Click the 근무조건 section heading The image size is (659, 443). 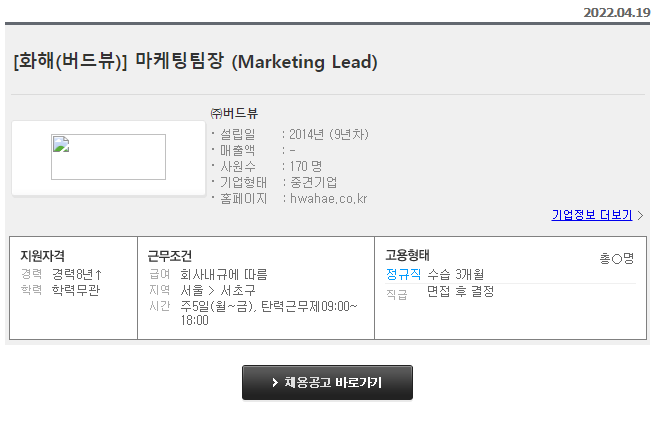[170, 256]
